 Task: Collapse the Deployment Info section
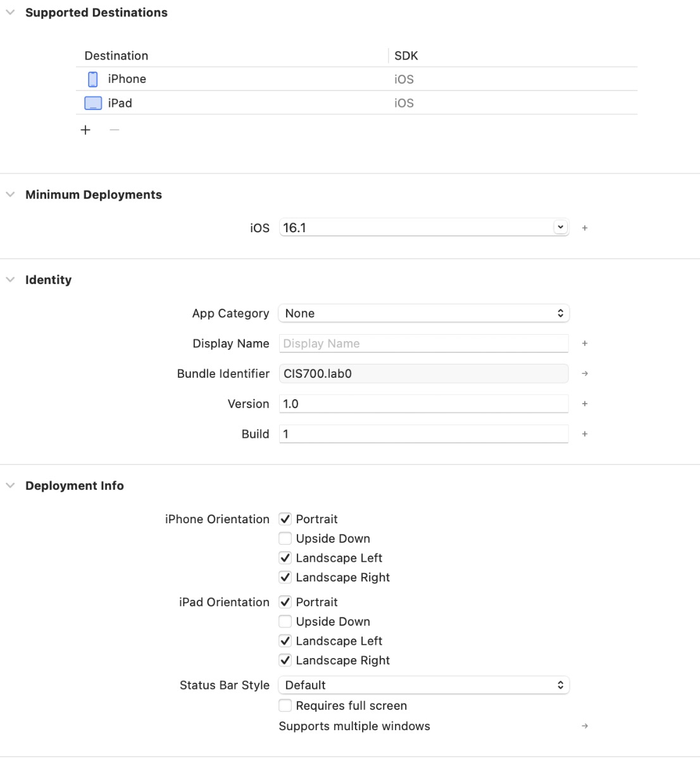[x=10, y=486]
